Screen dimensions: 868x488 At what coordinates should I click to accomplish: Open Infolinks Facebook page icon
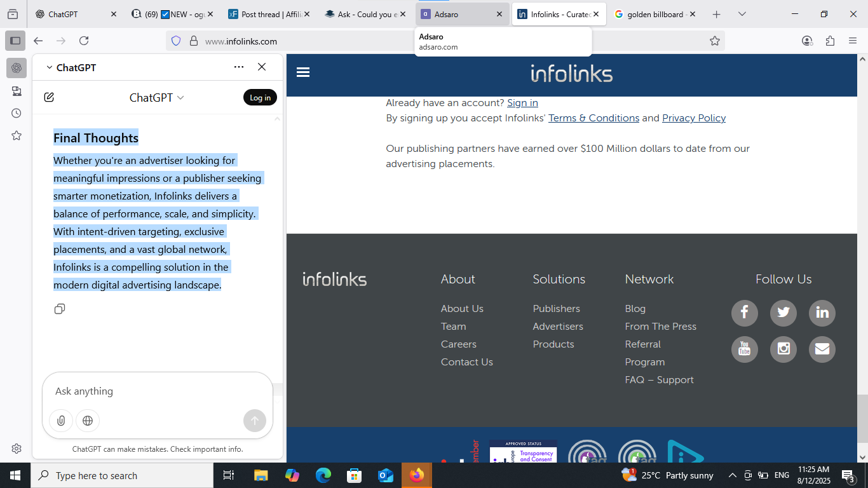pos(745,313)
